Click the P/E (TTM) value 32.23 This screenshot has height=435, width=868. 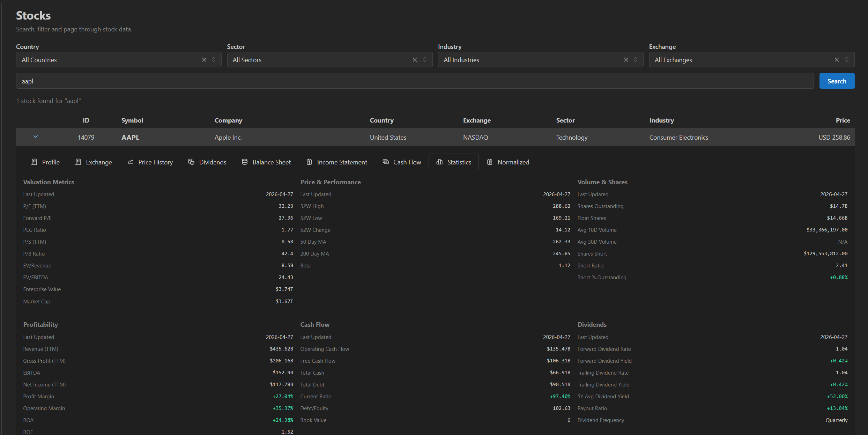point(286,206)
